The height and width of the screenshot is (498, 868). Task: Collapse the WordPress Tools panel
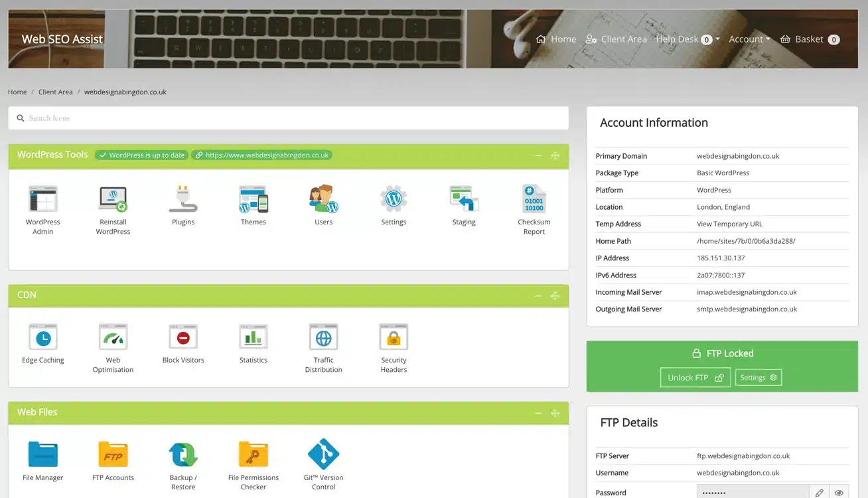[x=539, y=155]
